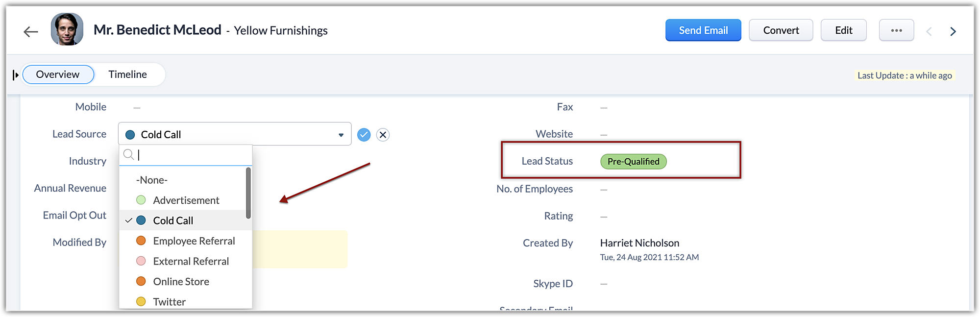Open the Lead Source dropdown arrow

(341, 135)
